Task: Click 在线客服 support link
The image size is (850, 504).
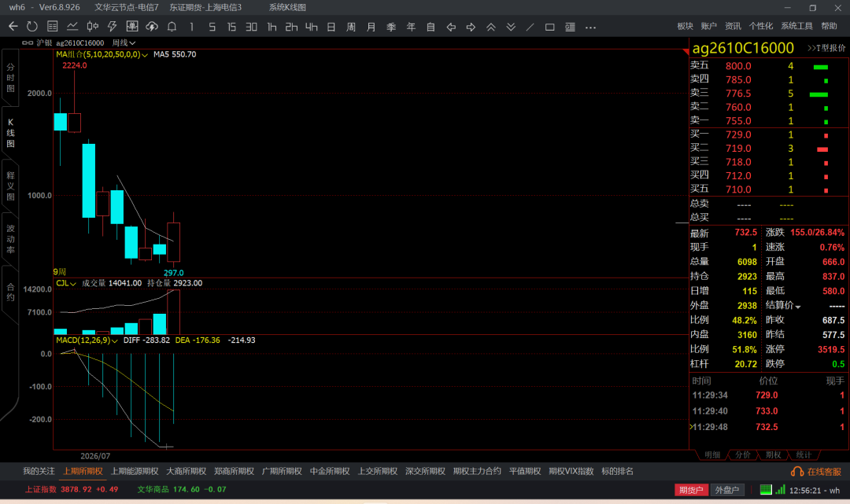Action: click(816, 472)
